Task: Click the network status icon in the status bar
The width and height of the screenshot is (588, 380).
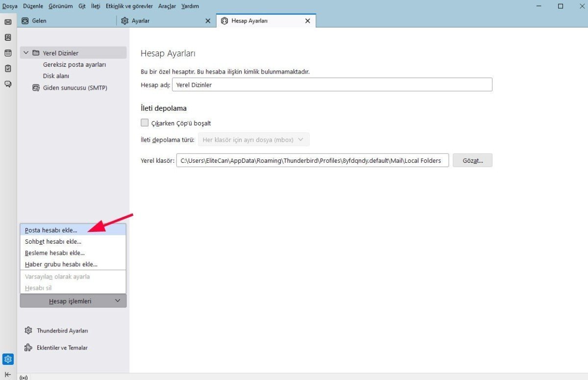Action: coord(24,377)
